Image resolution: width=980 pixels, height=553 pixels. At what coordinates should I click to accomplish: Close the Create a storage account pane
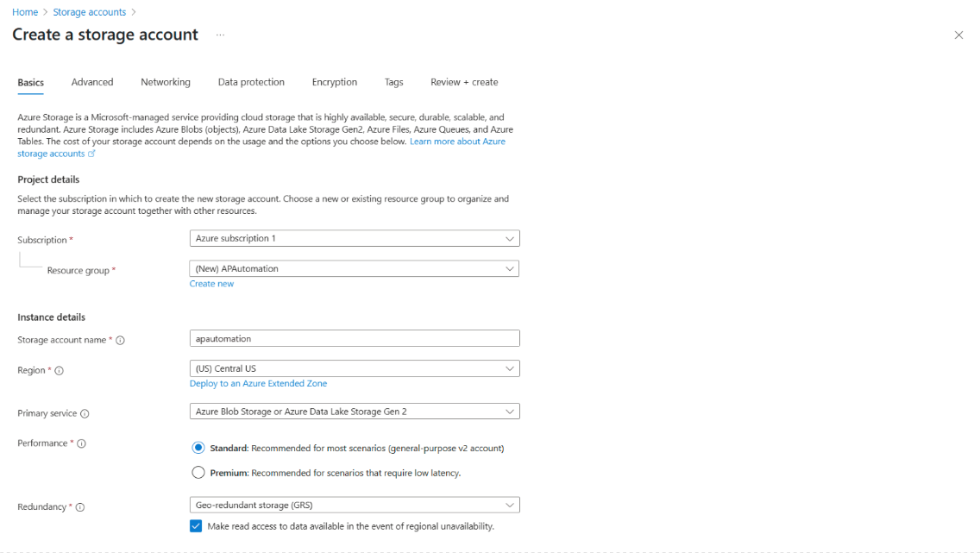pos(958,35)
